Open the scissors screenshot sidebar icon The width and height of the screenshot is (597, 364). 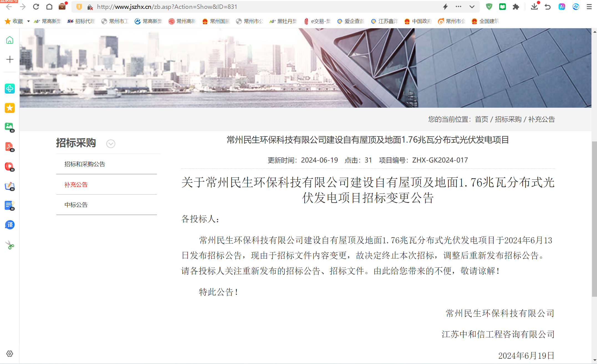click(x=10, y=245)
